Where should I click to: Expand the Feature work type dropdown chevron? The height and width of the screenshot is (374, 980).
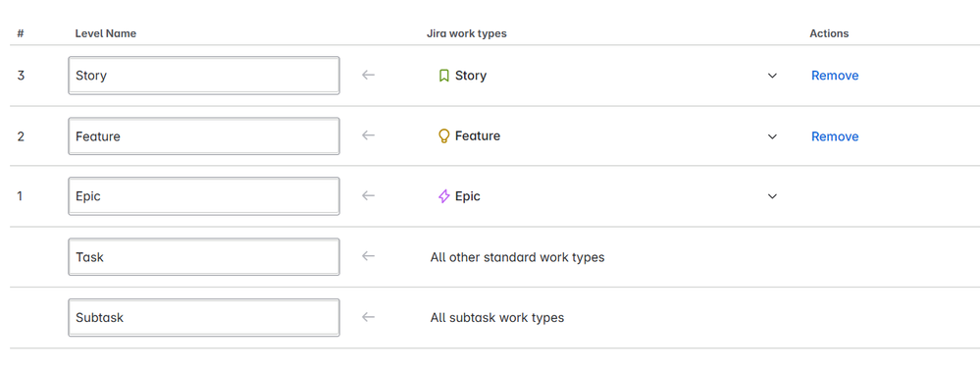[x=772, y=136]
